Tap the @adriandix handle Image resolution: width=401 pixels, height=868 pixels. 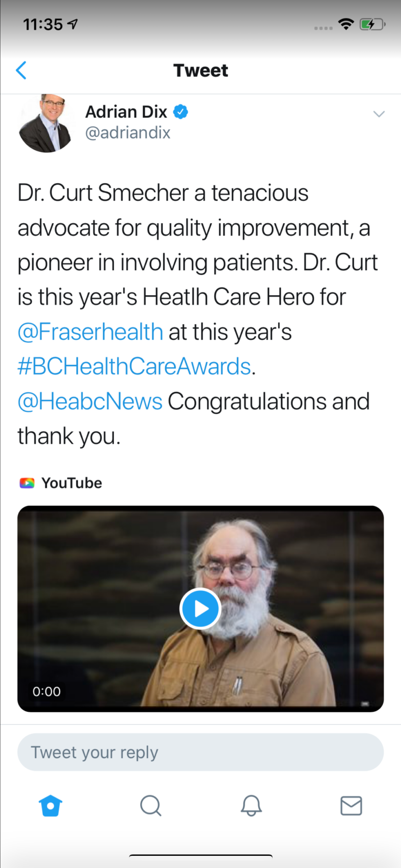click(x=128, y=132)
